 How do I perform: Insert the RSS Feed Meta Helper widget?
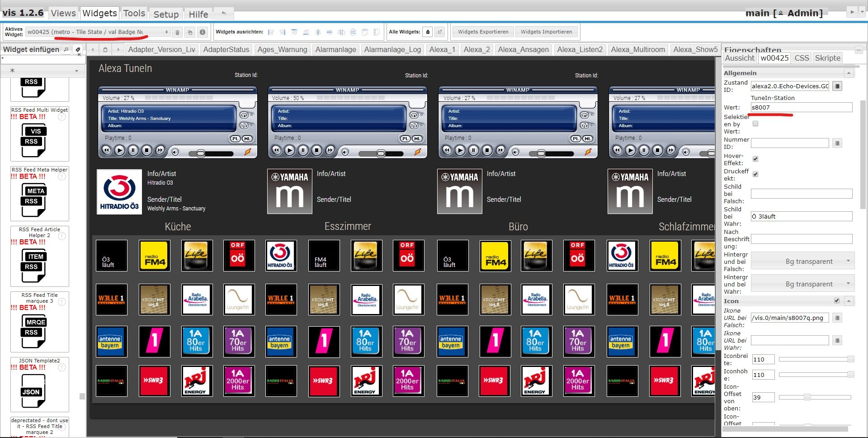[x=40, y=194]
